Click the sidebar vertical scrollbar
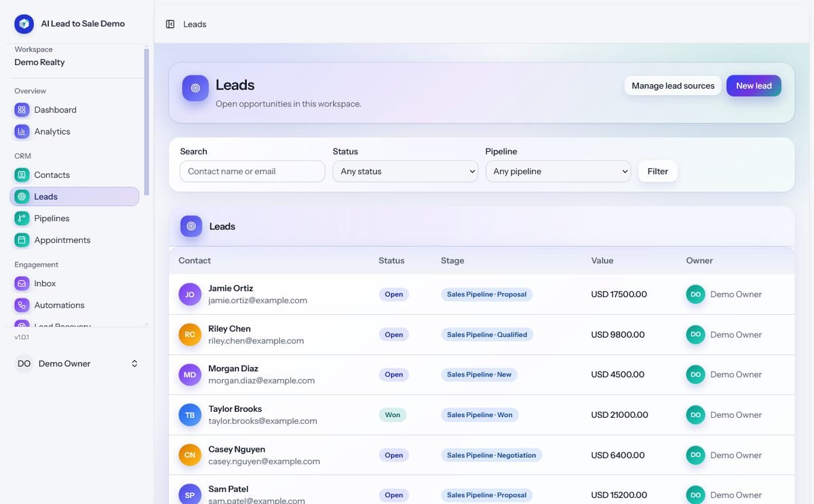 147,122
